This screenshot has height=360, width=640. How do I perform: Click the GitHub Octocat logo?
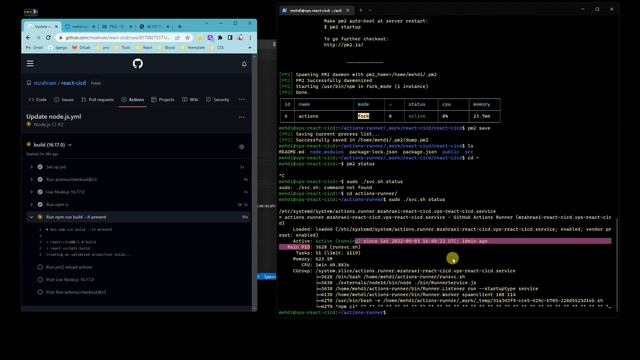point(138,64)
